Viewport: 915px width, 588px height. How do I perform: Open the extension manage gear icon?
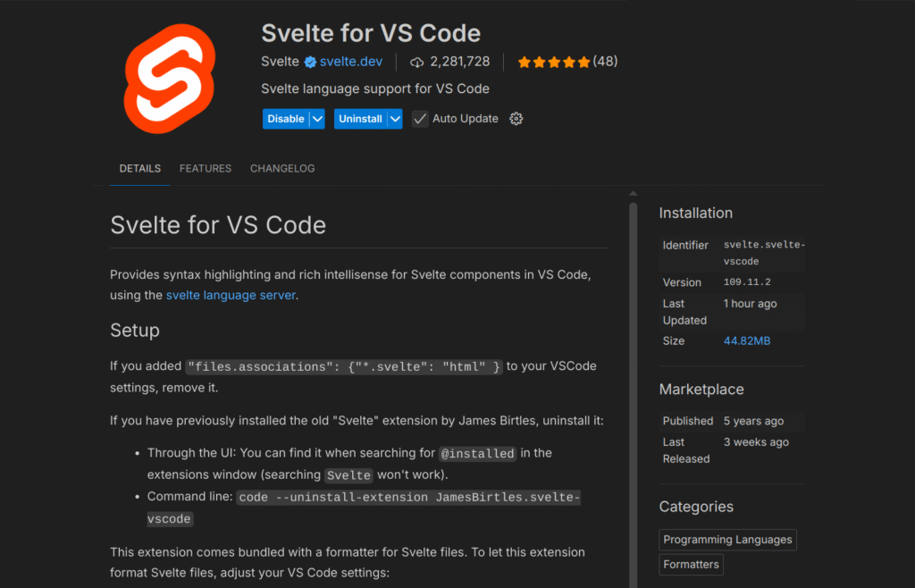coord(516,119)
